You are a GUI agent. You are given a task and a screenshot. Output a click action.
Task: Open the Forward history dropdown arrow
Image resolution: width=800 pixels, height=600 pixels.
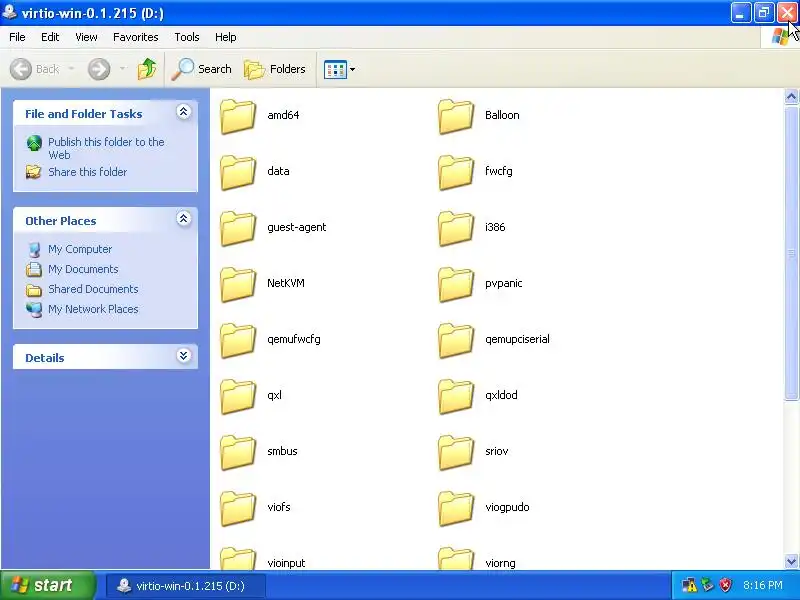(x=122, y=68)
